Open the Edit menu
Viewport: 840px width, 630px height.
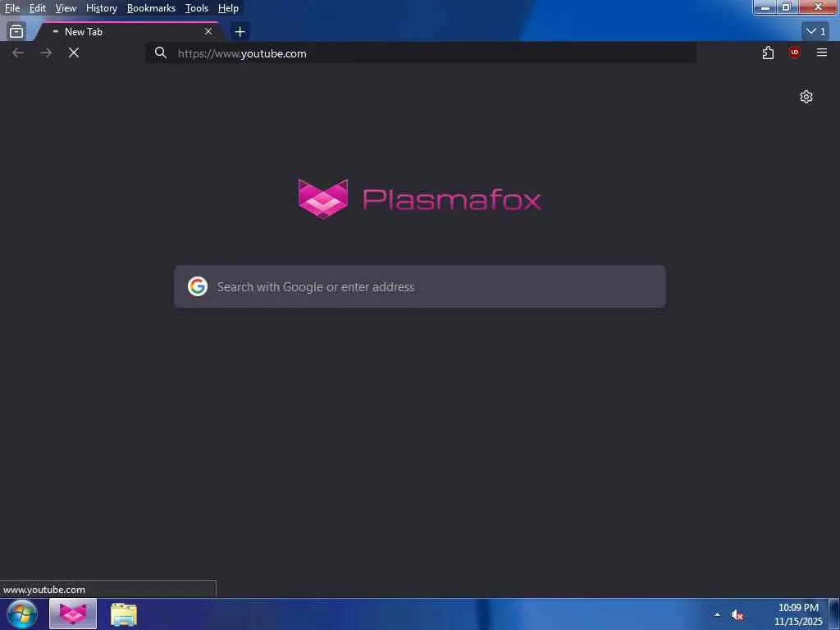[x=38, y=8]
